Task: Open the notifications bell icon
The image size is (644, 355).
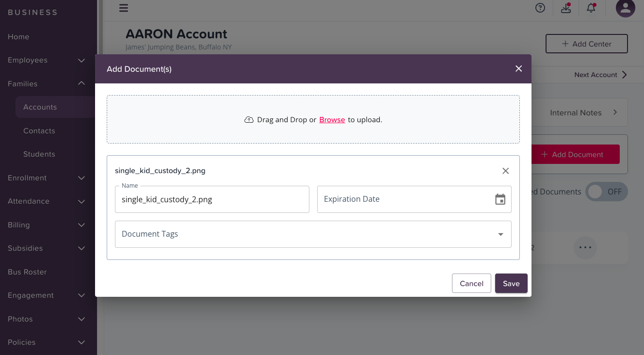Action: 591,8
